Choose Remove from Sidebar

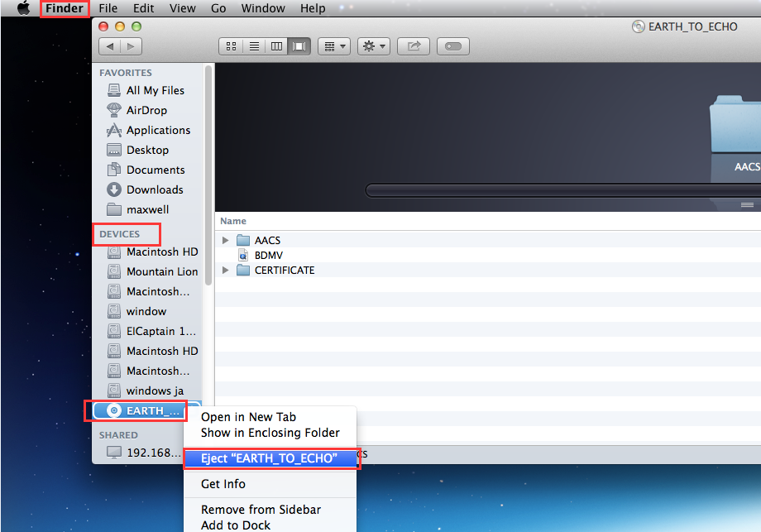point(270,510)
